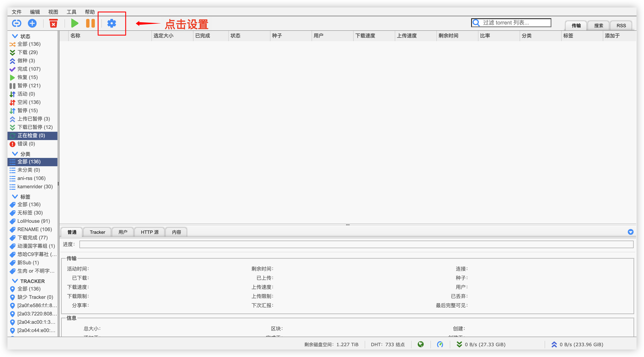Viewport: 644px width, 357px height.
Task: Open the 文件 menu
Action: click(16, 12)
